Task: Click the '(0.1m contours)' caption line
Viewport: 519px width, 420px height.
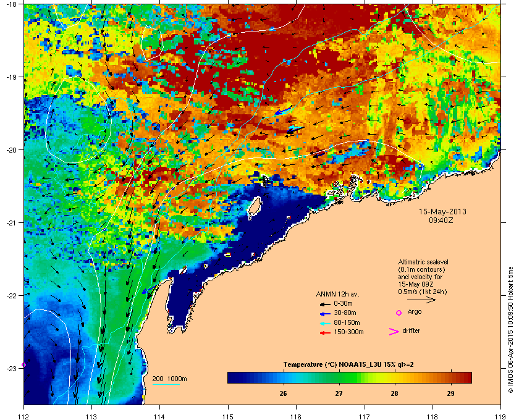Action: [x=421, y=269]
